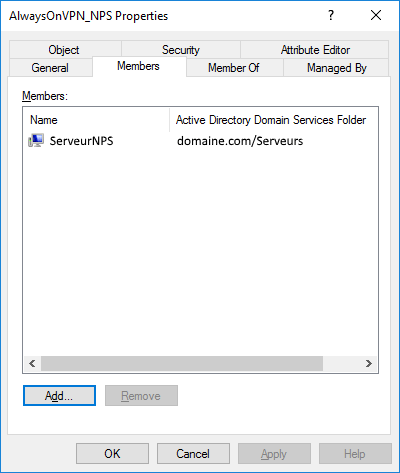Click the left scroll arrow
The height and width of the screenshot is (473, 400).
32,363
